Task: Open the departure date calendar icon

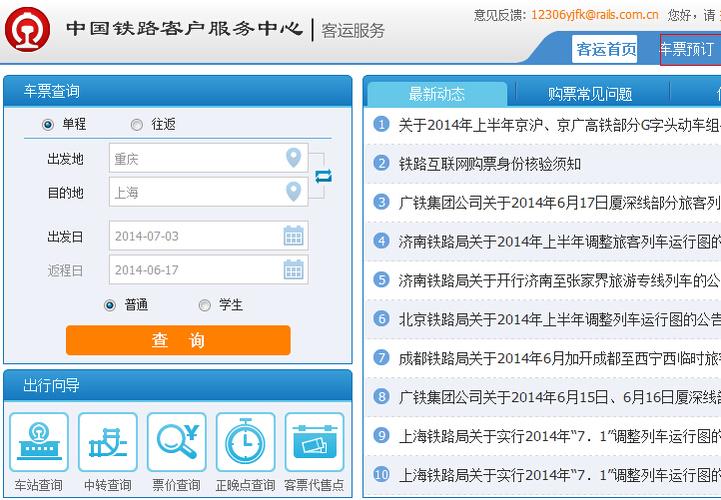Action: tap(293, 236)
